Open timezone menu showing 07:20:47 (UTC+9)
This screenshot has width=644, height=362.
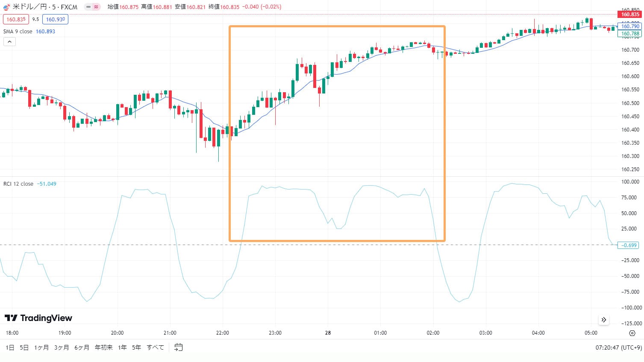[x=618, y=347]
